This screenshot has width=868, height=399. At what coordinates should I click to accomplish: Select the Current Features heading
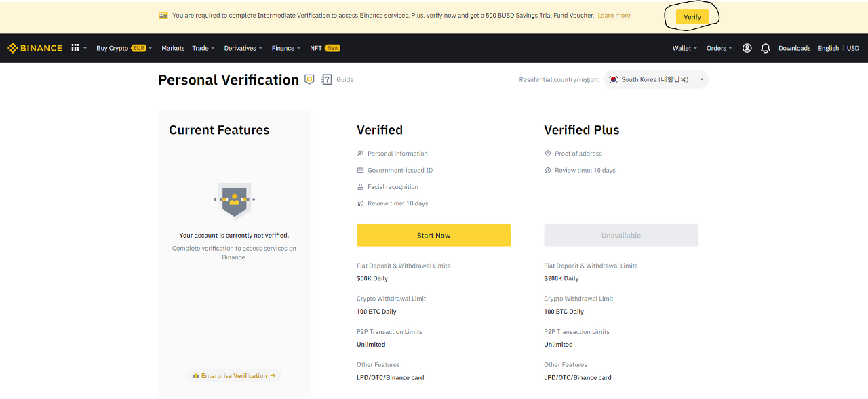[219, 130]
